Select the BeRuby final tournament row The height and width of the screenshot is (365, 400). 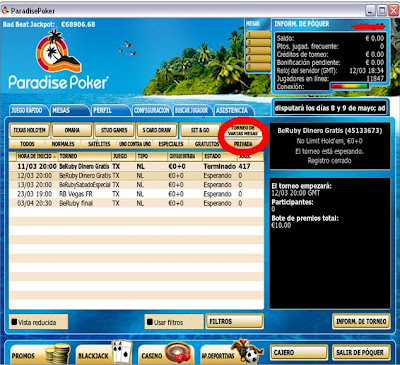136,203
